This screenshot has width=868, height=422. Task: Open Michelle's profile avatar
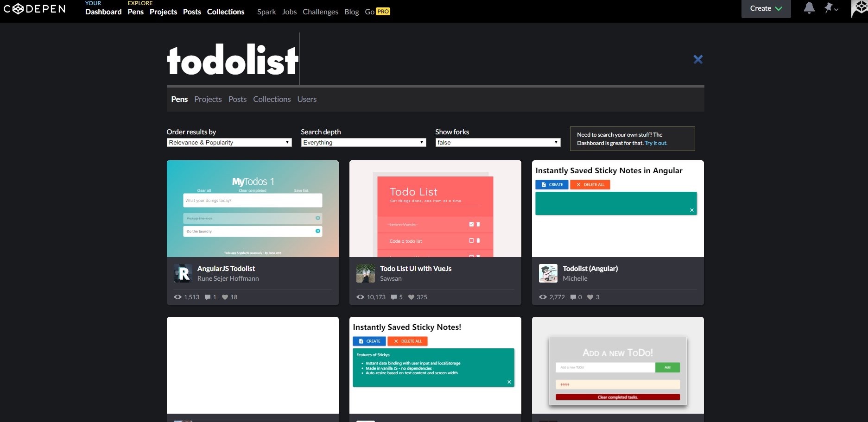tap(548, 273)
